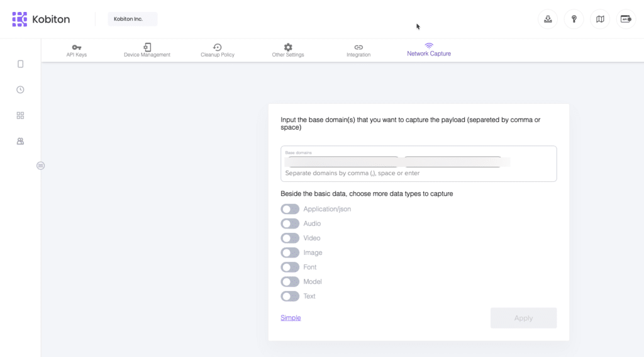Open the map roadmap icon
The image size is (644, 357).
point(600,19)
